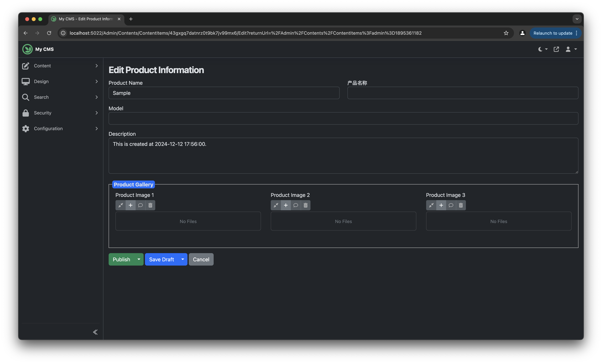Open the Save Draft dropdown arrow

tap(183, 259)
